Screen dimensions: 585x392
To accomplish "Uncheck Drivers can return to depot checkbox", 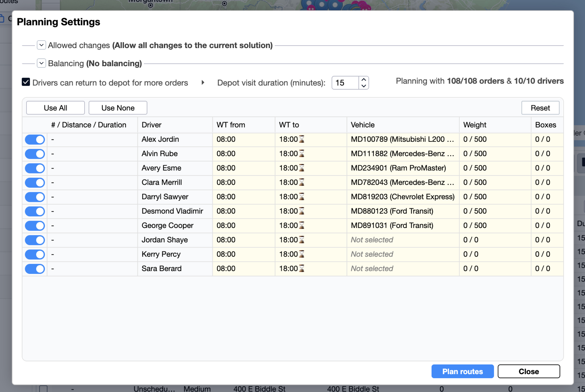I will (26, 82).
